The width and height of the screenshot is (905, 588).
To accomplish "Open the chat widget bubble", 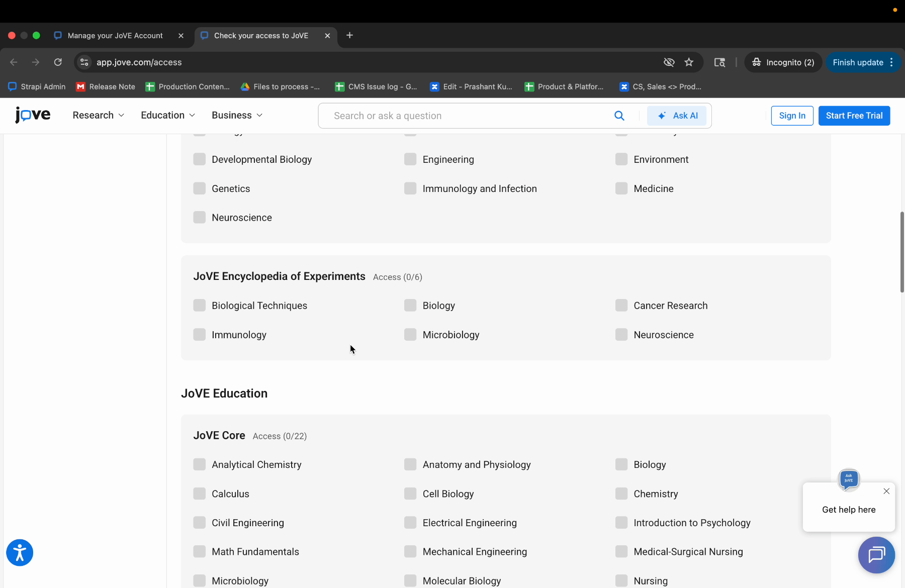I will (876, 555).
